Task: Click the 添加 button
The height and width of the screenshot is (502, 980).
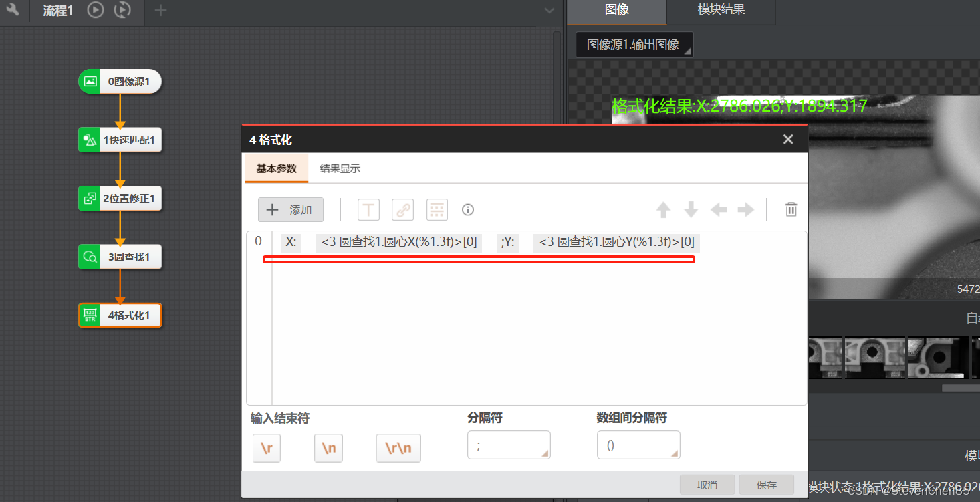Action: [x=291, y=209]
